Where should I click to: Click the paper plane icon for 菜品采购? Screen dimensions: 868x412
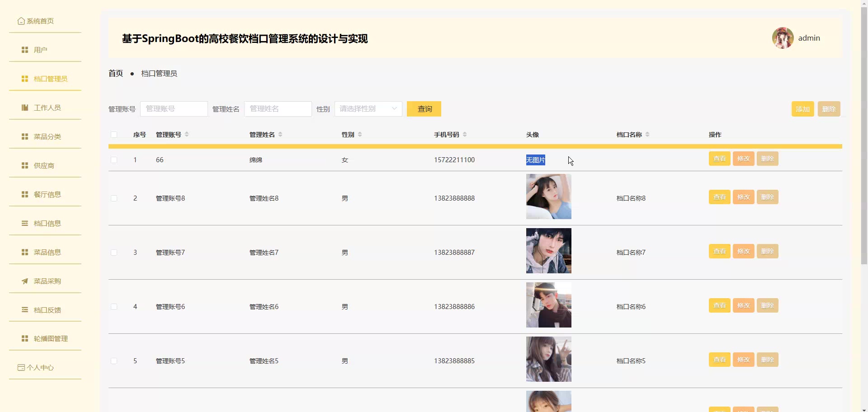click(25, 281)
